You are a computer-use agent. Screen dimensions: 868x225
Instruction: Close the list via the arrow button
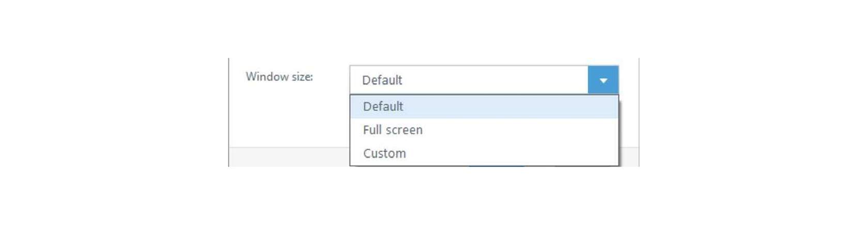603,80
